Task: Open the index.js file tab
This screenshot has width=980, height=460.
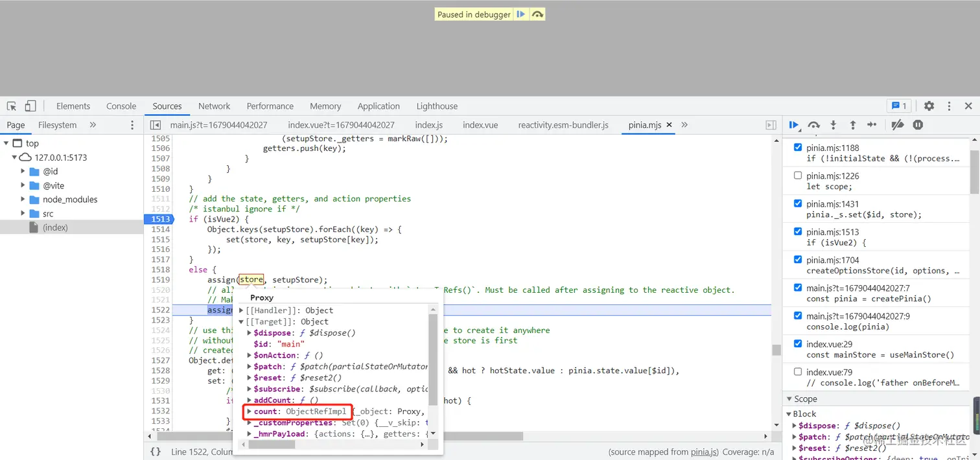Action: click(429, 125)
